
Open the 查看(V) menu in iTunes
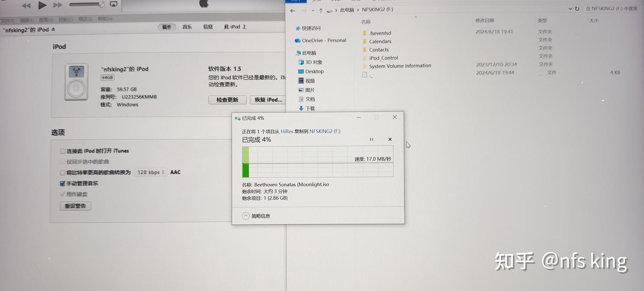pyautogui.click(x=46, y=20)
